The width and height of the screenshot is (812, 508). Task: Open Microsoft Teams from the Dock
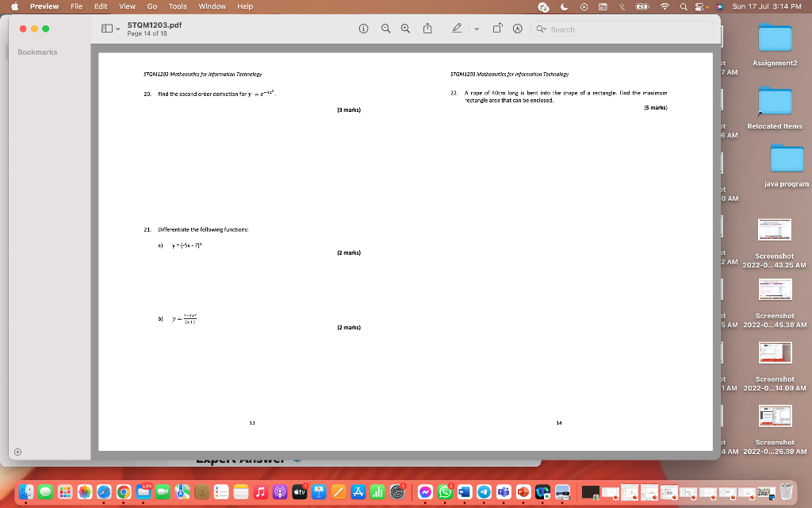click(x=504, y=491)
